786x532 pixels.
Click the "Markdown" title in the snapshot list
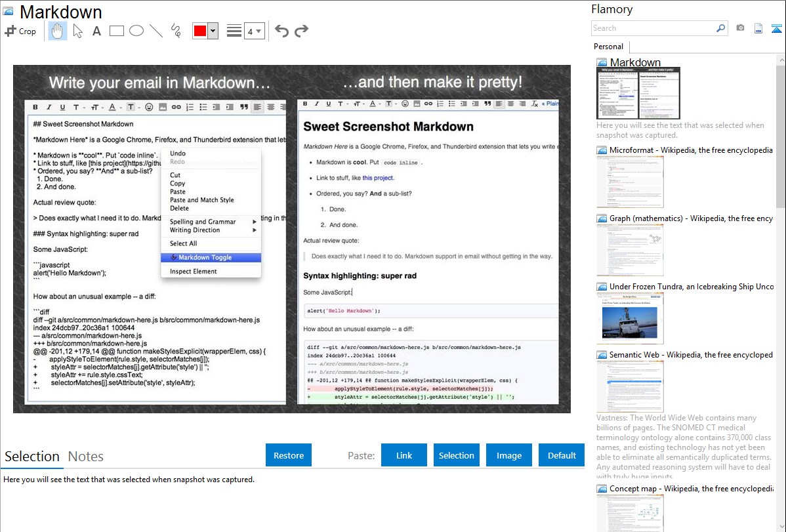click(635, 63)
